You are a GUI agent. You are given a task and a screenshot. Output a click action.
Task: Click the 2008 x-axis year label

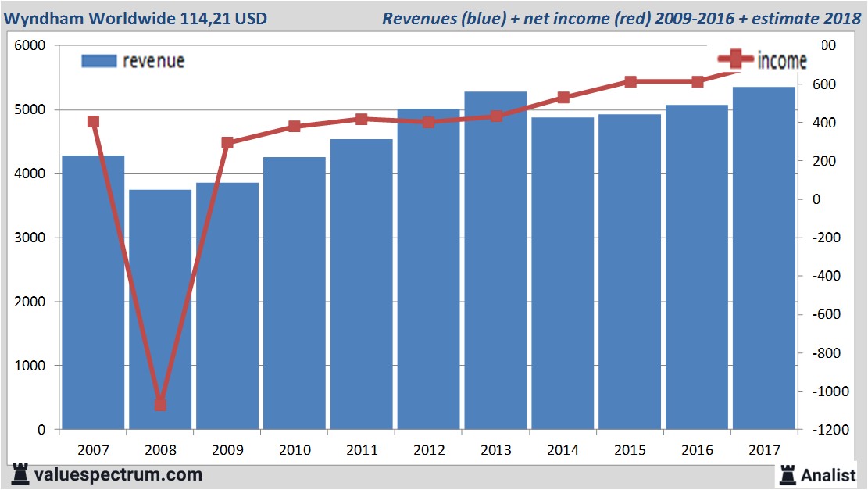click(x=160, y=449)
